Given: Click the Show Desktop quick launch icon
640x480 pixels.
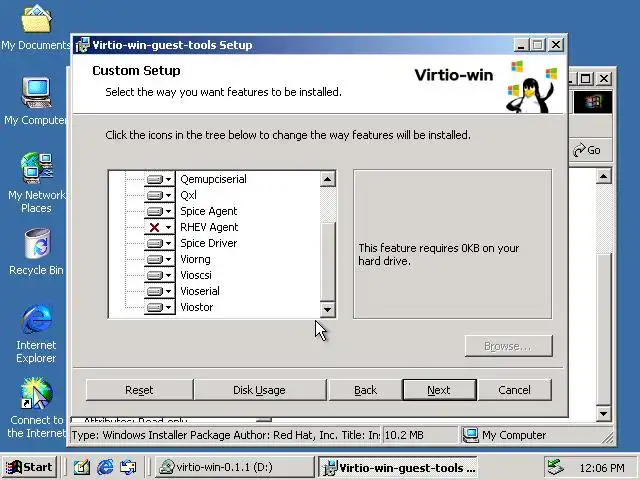Looking at the screenshot, I should (x=82, y=467).
